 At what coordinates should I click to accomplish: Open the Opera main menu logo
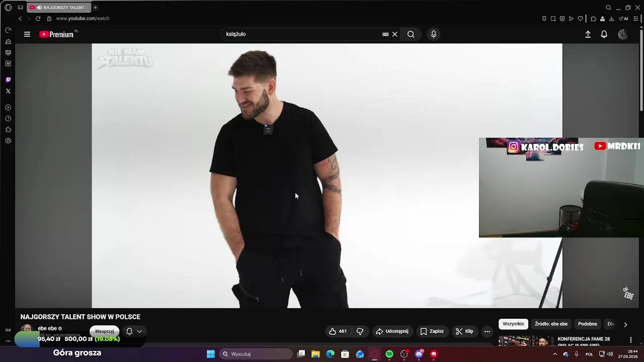coord(8,8)
